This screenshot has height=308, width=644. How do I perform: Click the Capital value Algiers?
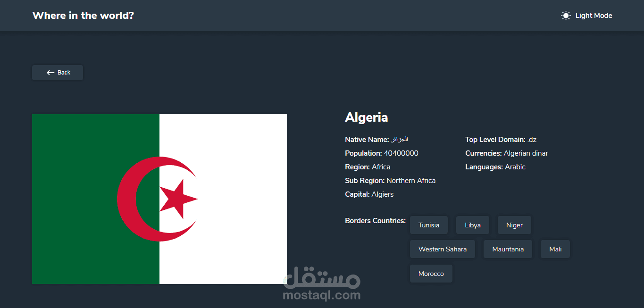point(383,194)
